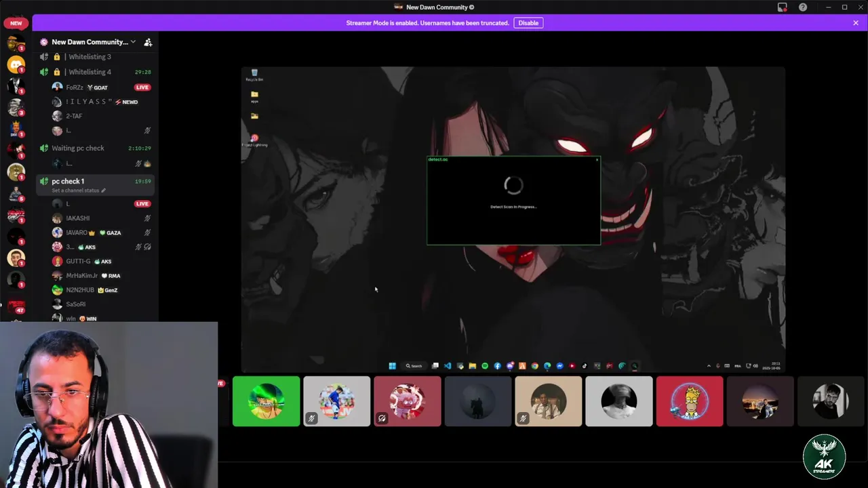
Task: Open Messenger from the streamed taskbar
Action: tap(560, 366)
